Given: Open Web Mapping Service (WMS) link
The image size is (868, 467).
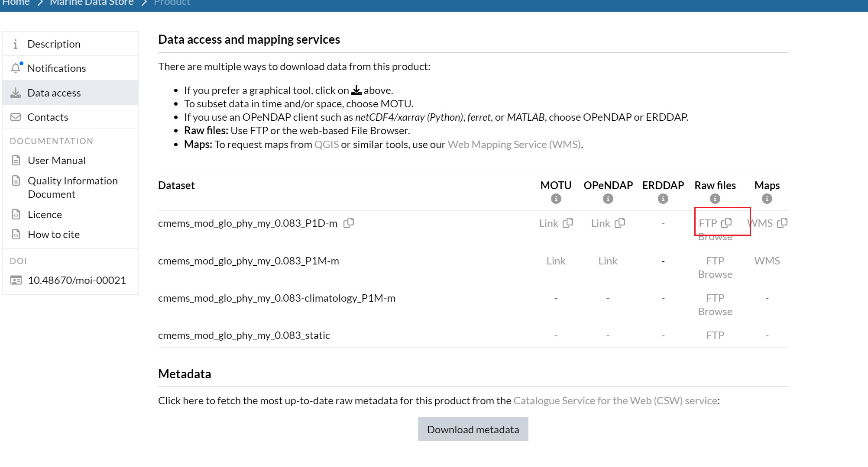Looking at the screenshot, I should pyautogui.click(x=514, y=144).
